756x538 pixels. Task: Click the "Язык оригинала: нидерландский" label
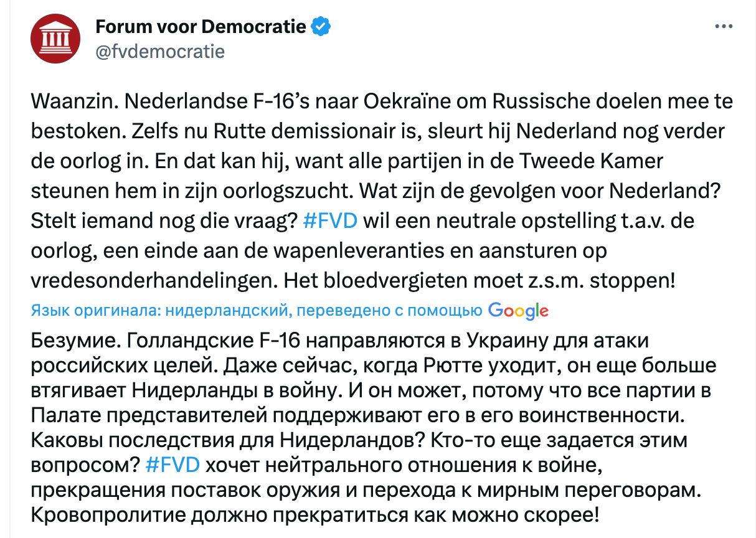tap(159, 310)
